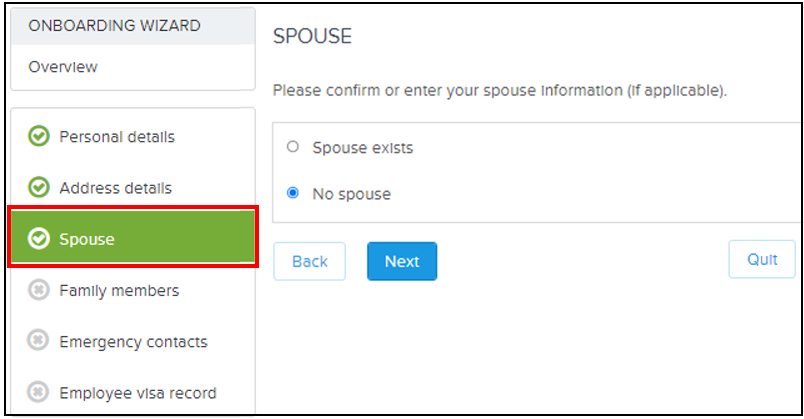
Task: Select the Spouse exists radio button
Action: point(293,147)
